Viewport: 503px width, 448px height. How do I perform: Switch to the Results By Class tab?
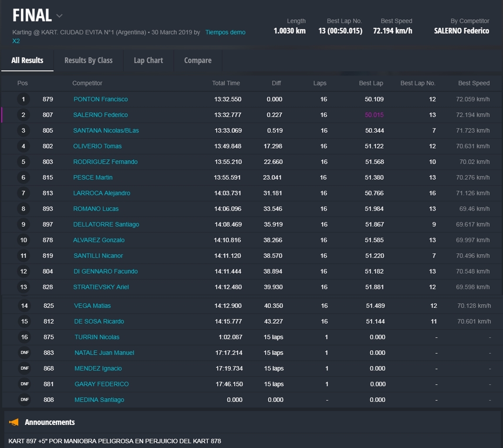(x=88, y=61)
